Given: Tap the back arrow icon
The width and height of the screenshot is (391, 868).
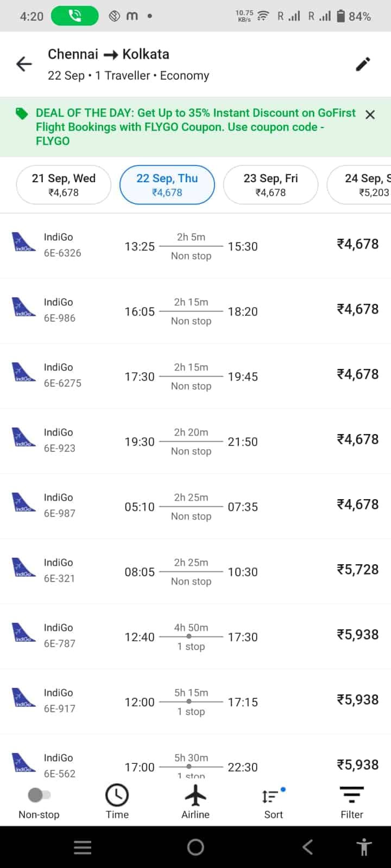Looking at the screenshot, I should click(x=24, y=65).
